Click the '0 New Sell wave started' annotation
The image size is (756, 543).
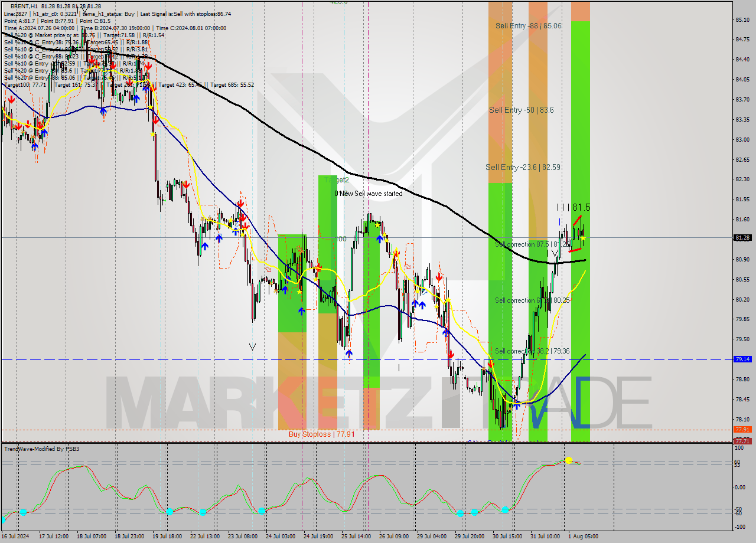pyautogui.click(x=369, y=194)
